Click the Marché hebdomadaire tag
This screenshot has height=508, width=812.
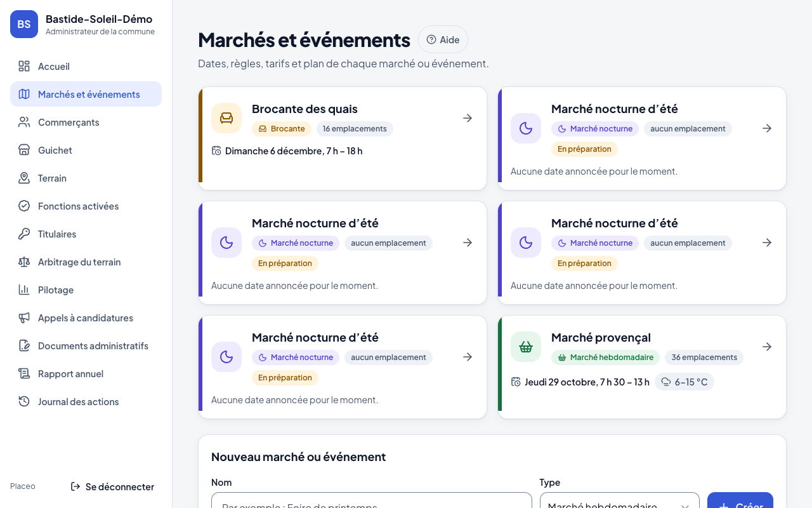click(x=605, y=358)
